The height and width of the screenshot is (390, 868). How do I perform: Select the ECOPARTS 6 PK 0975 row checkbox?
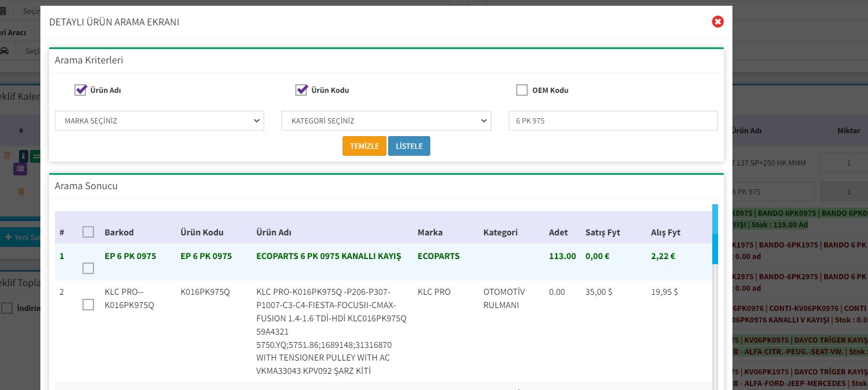(88, 268)
